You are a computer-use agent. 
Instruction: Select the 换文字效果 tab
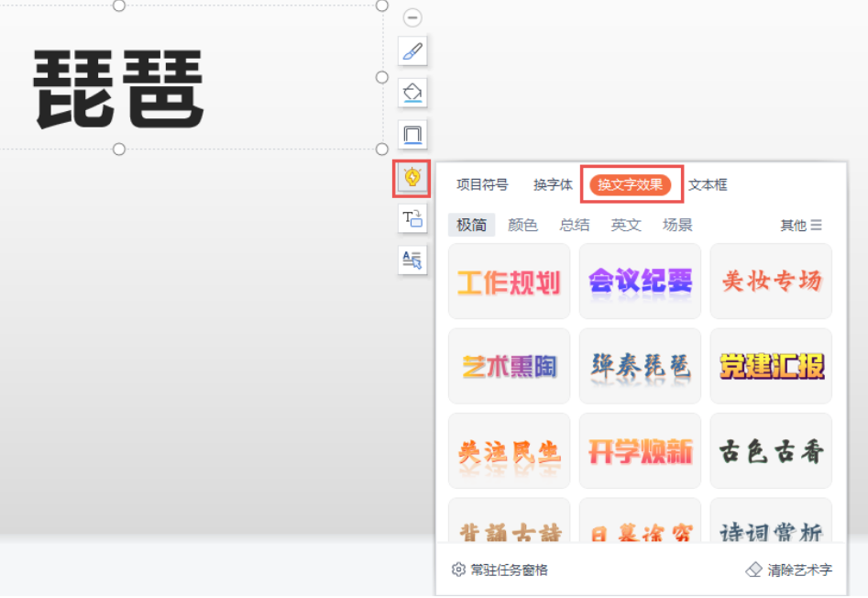click(x=630, y=184)
